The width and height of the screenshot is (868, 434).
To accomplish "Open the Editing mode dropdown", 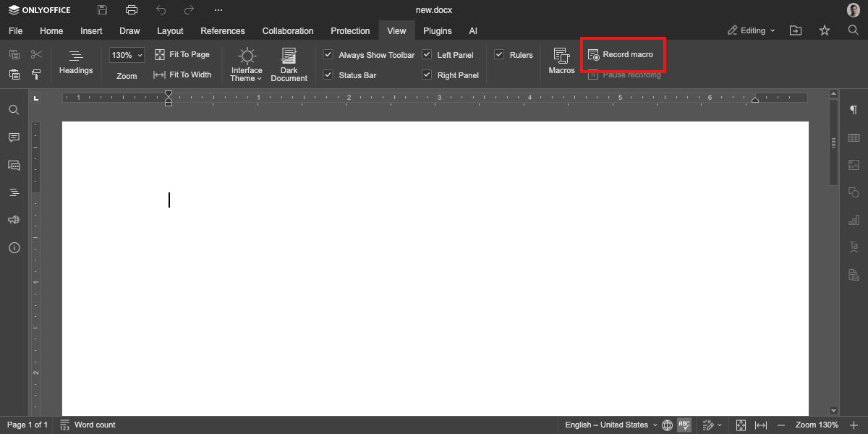I will click(x=752, y=30).
